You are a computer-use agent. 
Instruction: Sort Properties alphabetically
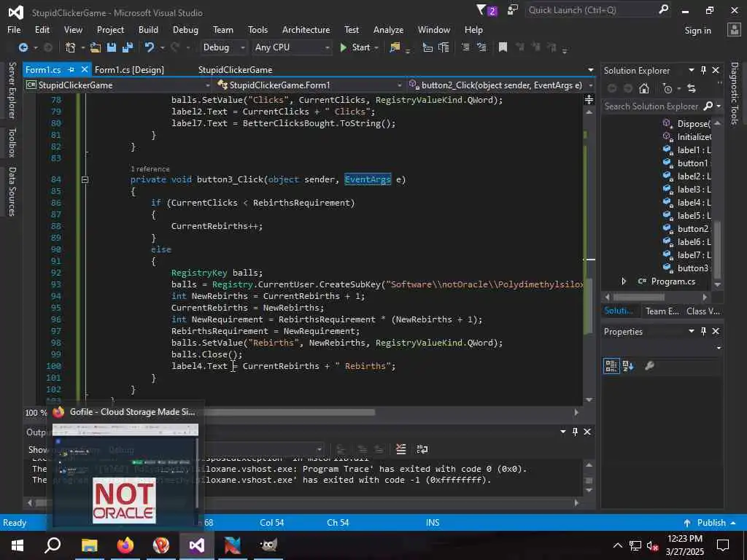tap(628, 366)
